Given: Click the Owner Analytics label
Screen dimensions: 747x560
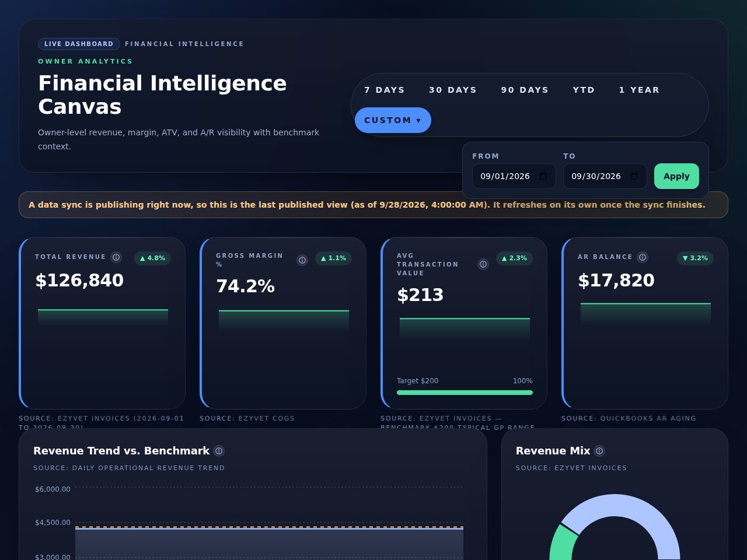Looking at the screenshot, I should point(85,61).
